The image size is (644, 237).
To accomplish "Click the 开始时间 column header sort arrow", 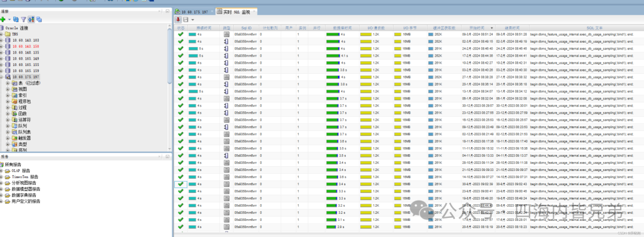I will (491, 28).
